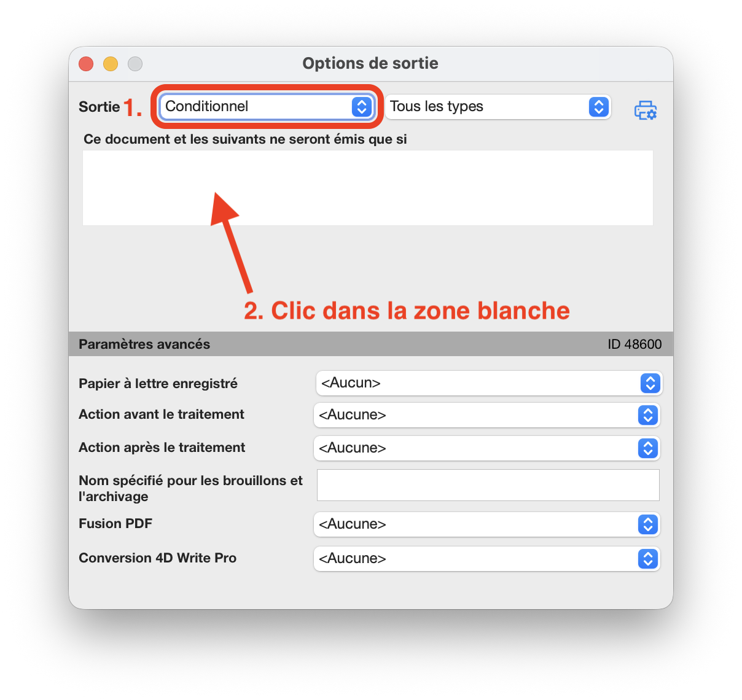Image resolution: width=742 pixels, height=700 pixels.
Task: Click the Options de sortie title bar
Action: (x=370, y=63)
